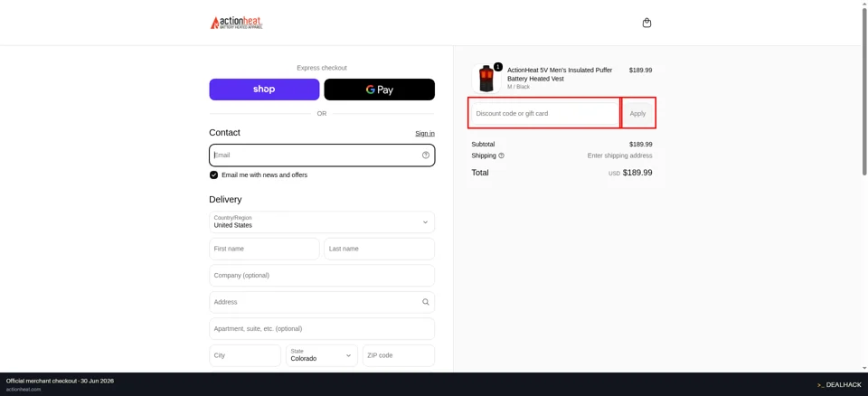The image size is (868, 396).
Task: Focus the City field
Action: [x=245, y=355]
